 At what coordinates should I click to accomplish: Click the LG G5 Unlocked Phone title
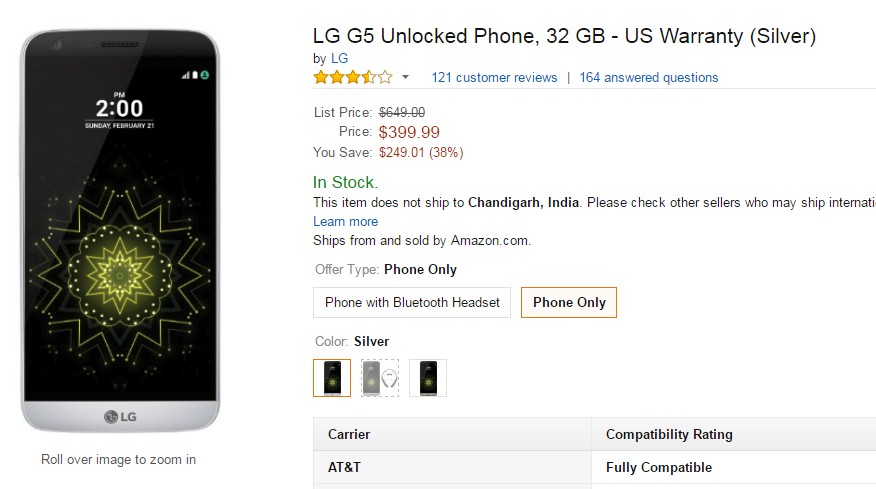564,37
